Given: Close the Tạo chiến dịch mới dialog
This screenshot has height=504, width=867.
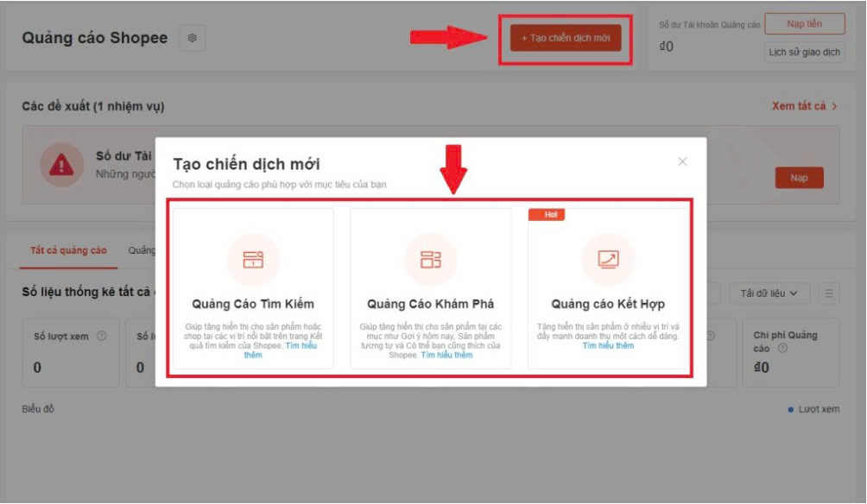Looking at the screenshot, I should click(x=682, y=161).
